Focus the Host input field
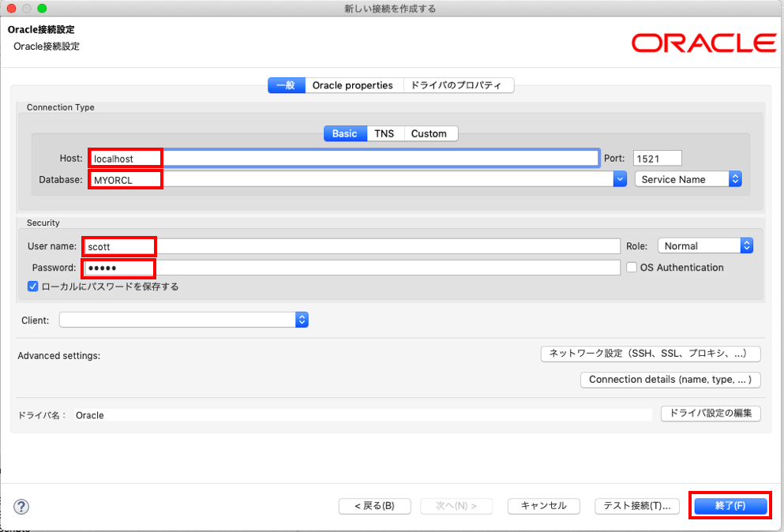This screenshot has width=784, height=532. pos(344,159)
